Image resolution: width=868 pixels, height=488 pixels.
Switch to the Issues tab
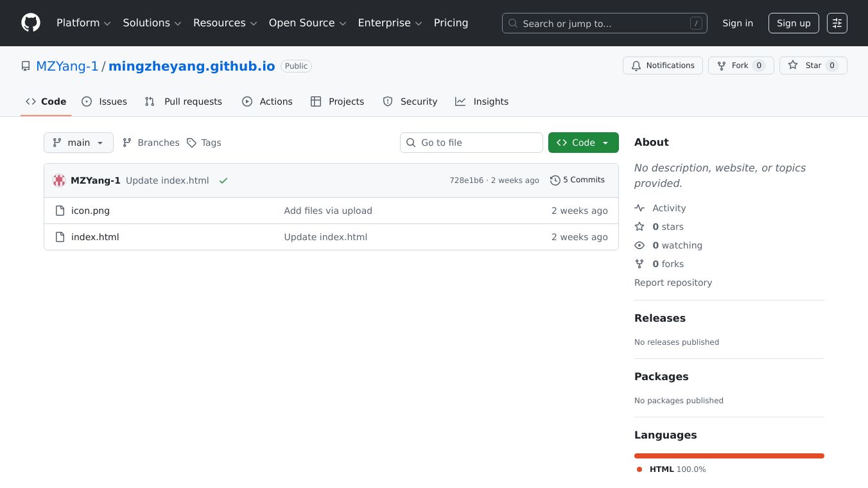click(x=105, y=101)
